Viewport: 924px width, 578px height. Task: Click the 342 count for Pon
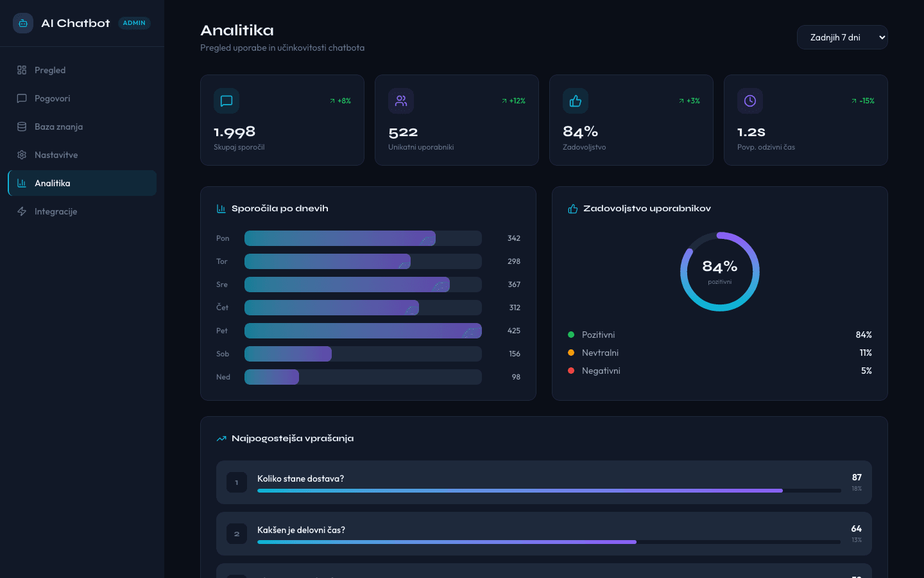coord(514,238)
